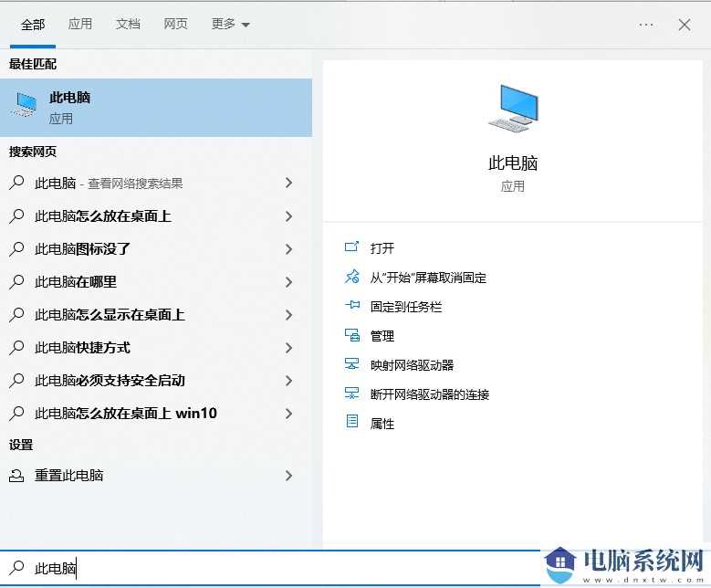Click inside the 此电脑 search input field
Screen dimensions: 711x588
272,568
